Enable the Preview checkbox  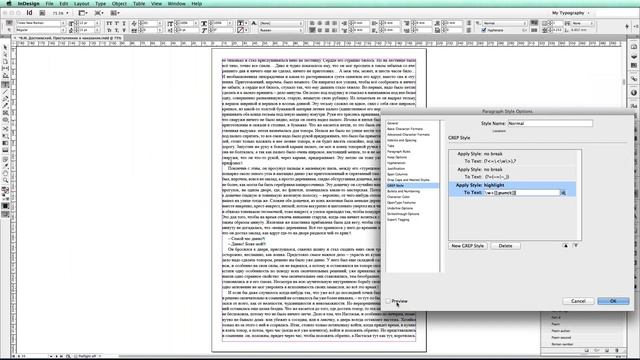tap(388, 301)
